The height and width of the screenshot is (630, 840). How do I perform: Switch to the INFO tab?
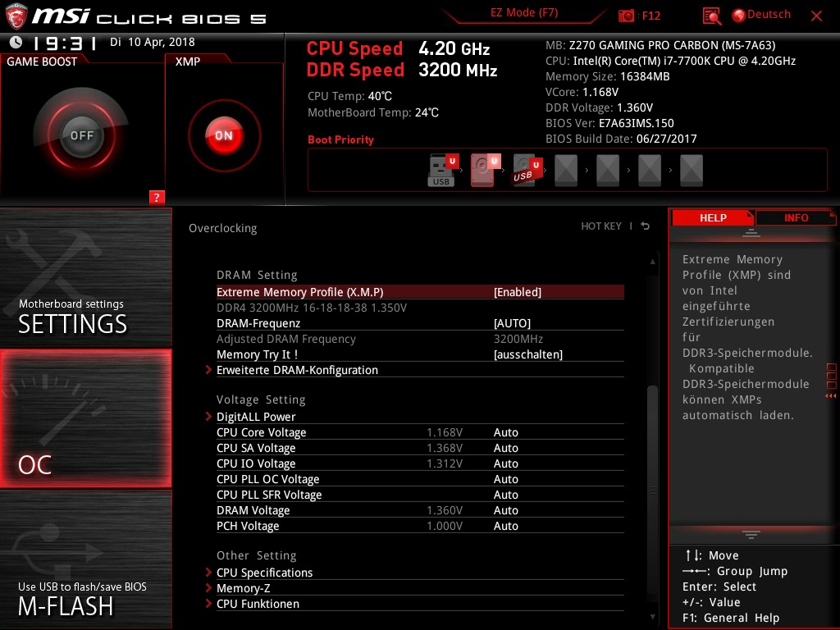point(796,218)
